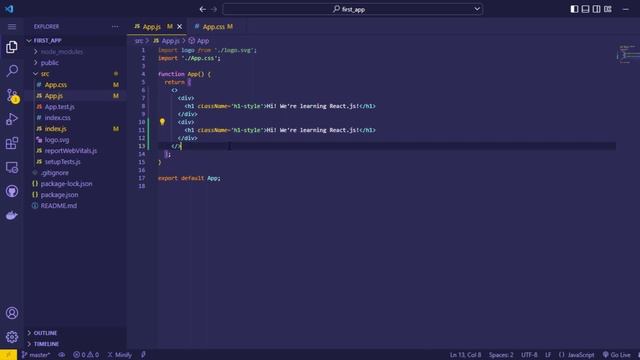Expand the TIMELINE section
This screenshot has height=360, width=640.
point(46,344)
